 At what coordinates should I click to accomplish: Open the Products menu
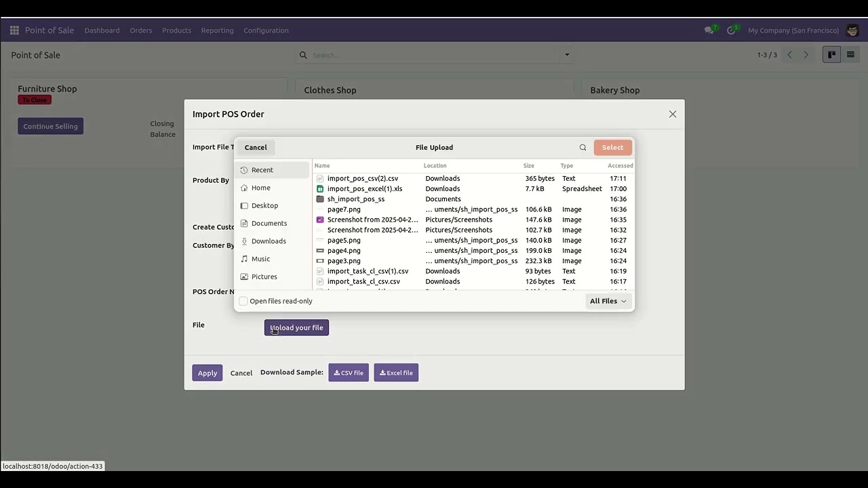coord(176,30)
